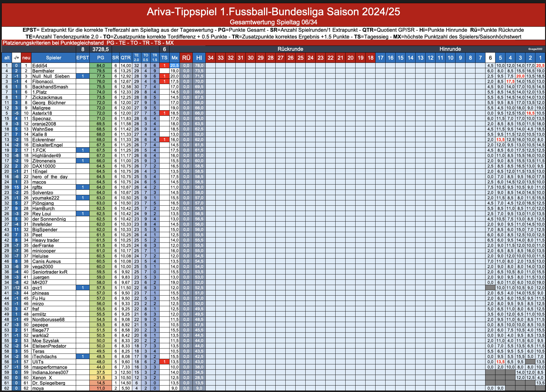Select player name iTechdachs

[x=44, y=356]
